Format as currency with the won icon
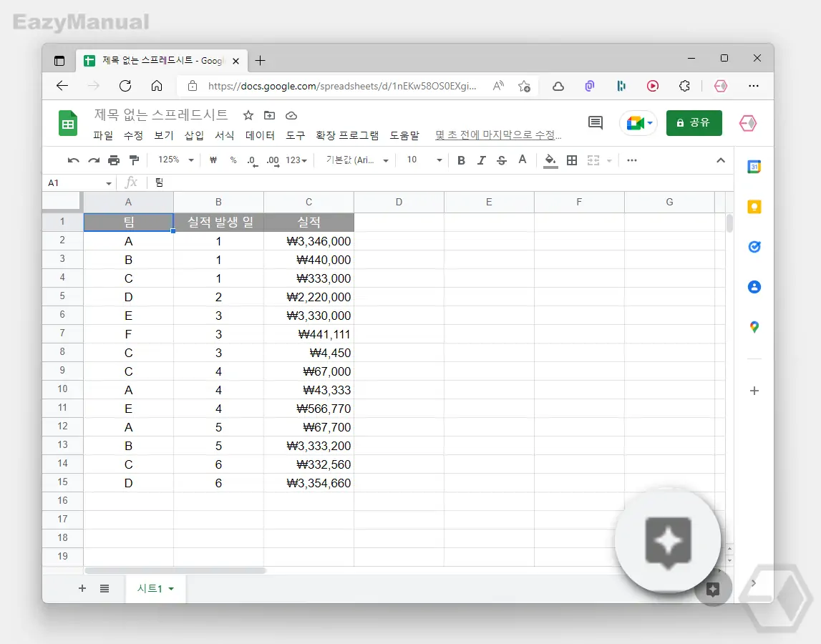Screen dimensions: 821x644 point(213,160)
